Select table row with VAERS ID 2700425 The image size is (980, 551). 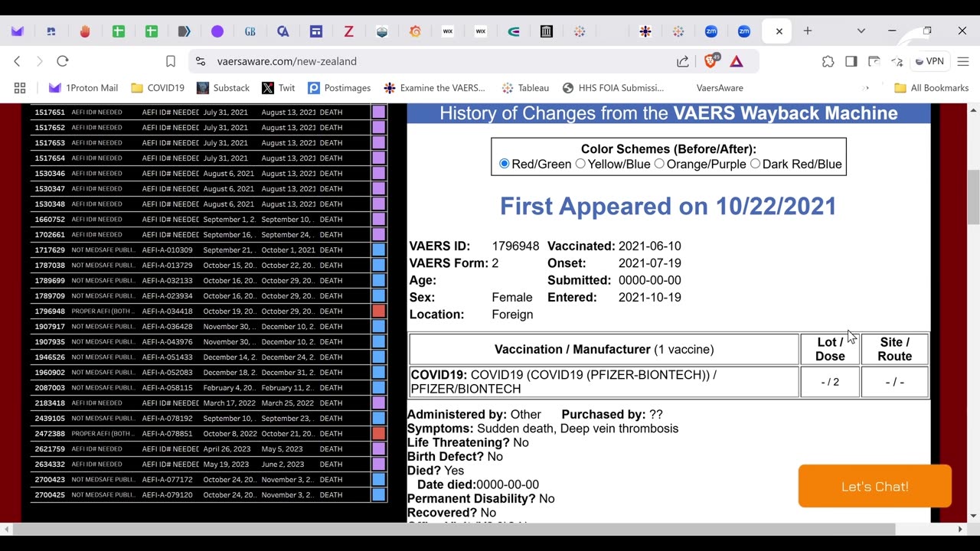tap(208, 495)
